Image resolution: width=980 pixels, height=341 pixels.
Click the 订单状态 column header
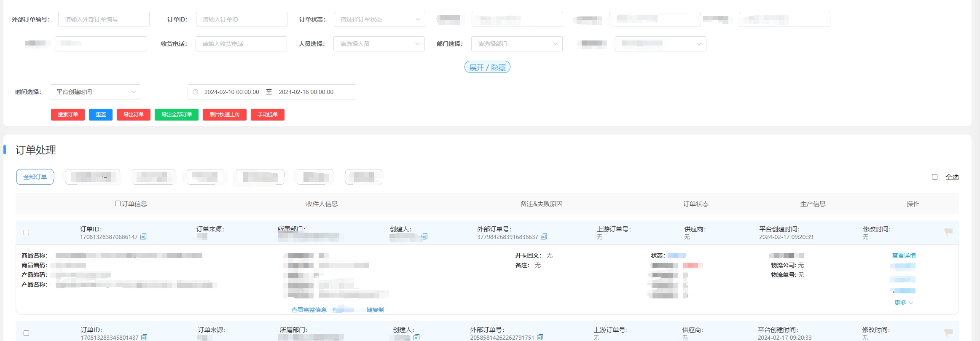click(696, 204)
